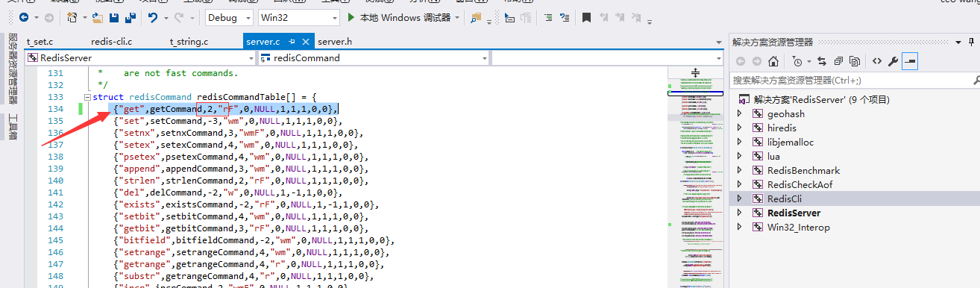Collapse all items in Solution Explorer
Image resolution: width=980 pixels, height=288 pixels.
(838, 61)
